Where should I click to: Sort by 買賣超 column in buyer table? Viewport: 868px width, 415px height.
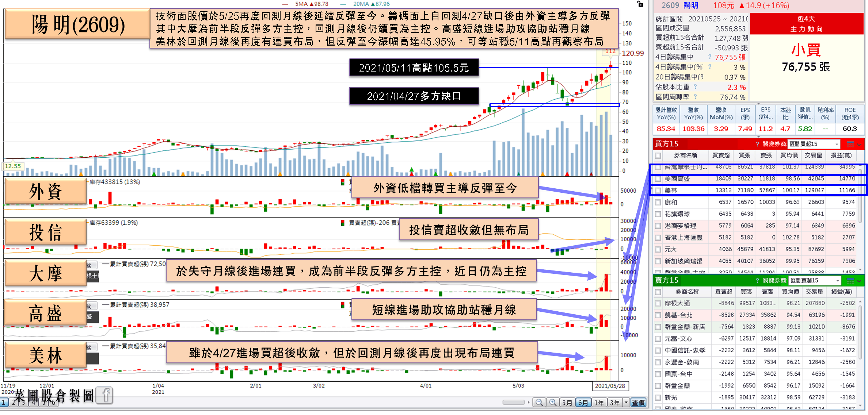(x=721, y=155)
